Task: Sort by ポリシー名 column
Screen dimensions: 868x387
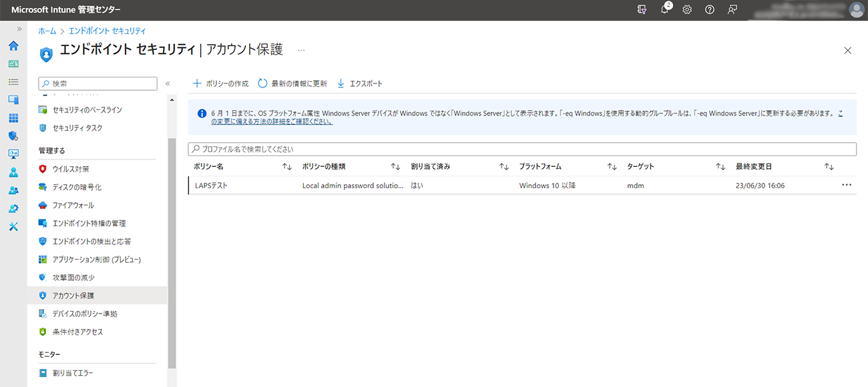Action: click(x=287, y=166)
